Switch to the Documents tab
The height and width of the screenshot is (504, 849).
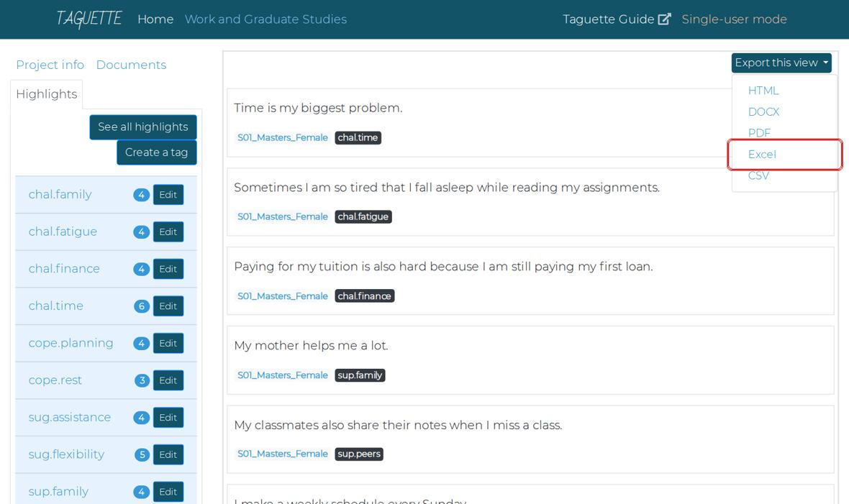coord(131,65)
